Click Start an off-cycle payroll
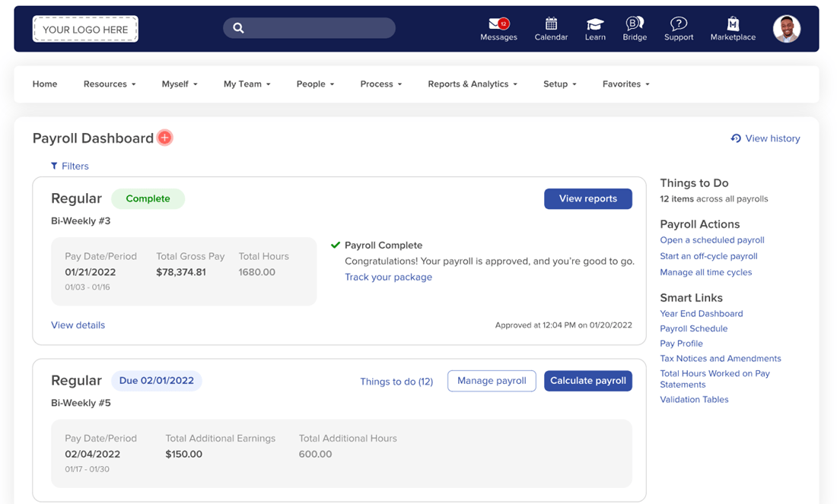Image resolution: width=837 pixels, height=504 pixels. (708, 256)
